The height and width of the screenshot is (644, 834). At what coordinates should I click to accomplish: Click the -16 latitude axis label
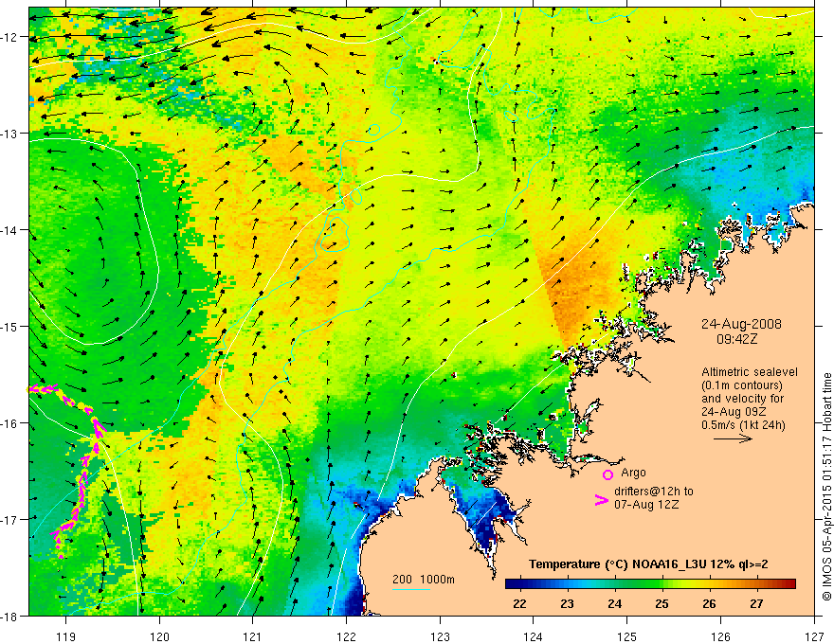point(10,423)
